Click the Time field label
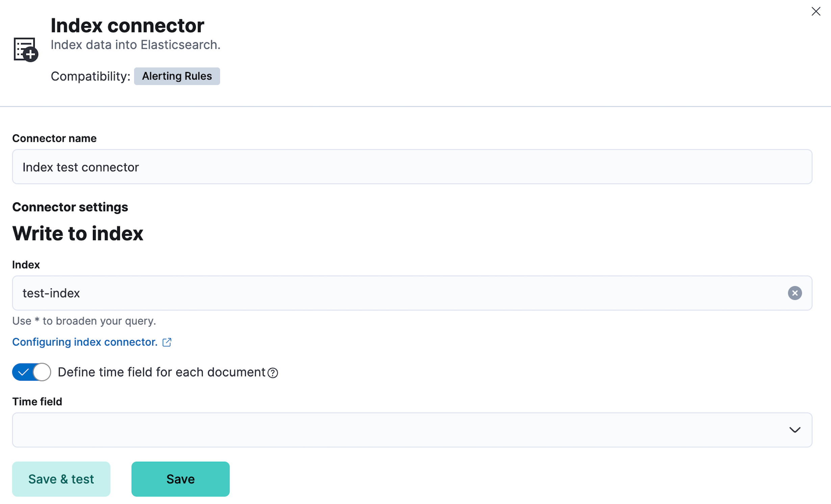Image resolution: width=831 pixels, height=504 pixels. click(37, 401)
